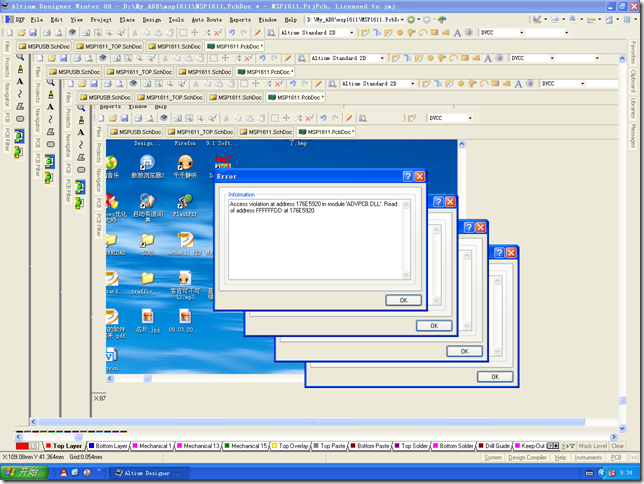The image size is (644, 484).
Task: Expand empty combo right of DVCC in main toolbar
Action: (566, 32)
